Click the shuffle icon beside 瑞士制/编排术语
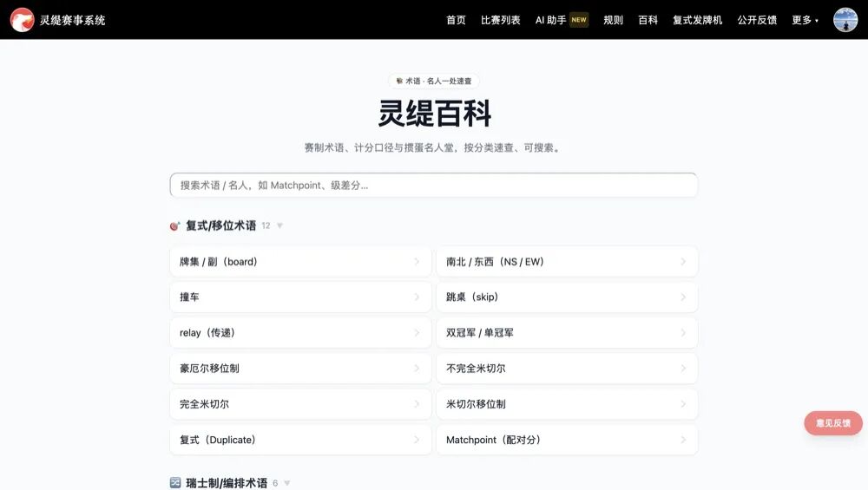The image size is (868, 490). (x=175, y=483)
